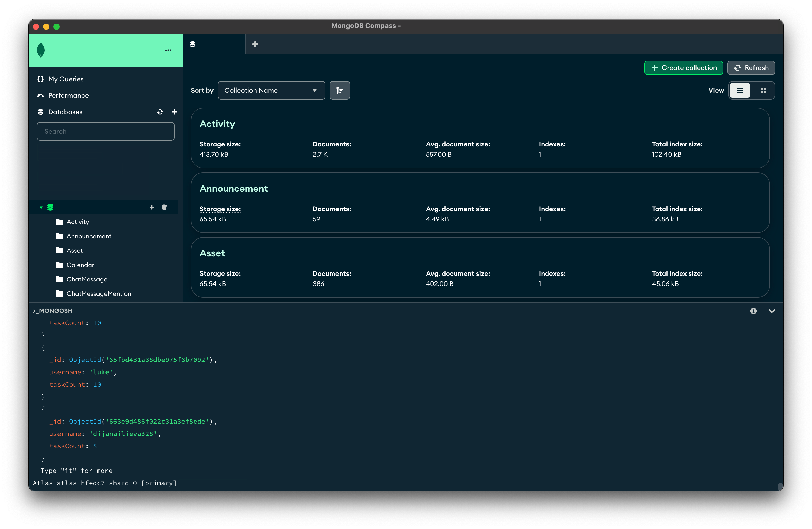Image resolution: width=812 pixels, height=529 pixels.
Task: Click folder icon next to Asset
Action: point(59,250)
